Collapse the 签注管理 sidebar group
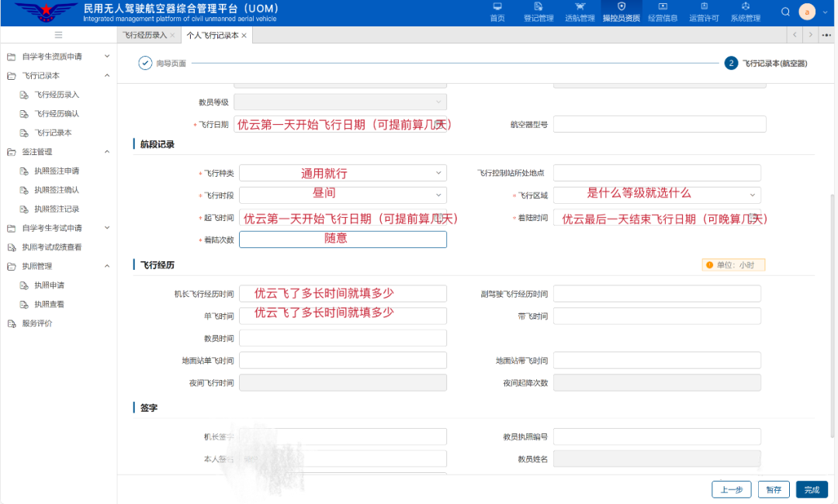Viewport: 838px width, 504px height. tap(107, 152)
